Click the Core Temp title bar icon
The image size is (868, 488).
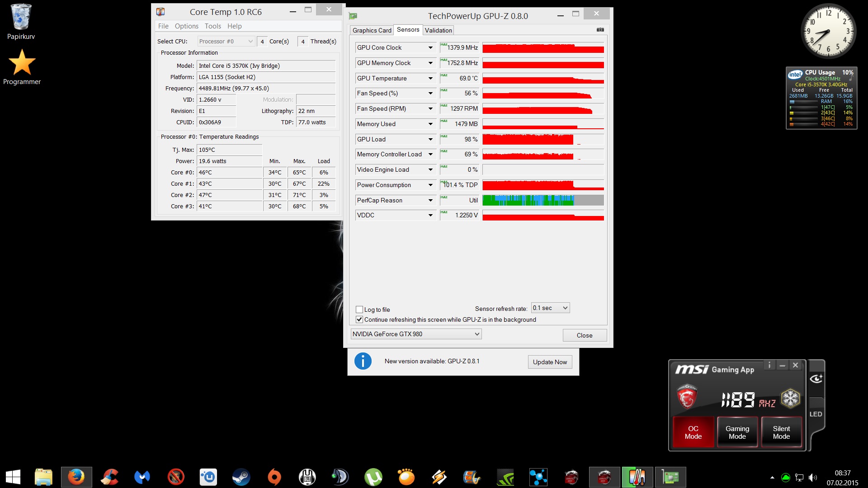160,12
